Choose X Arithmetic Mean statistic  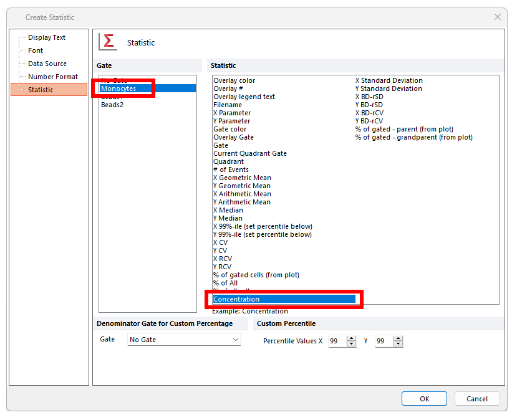pyautogui.click(x=242, y=194)
